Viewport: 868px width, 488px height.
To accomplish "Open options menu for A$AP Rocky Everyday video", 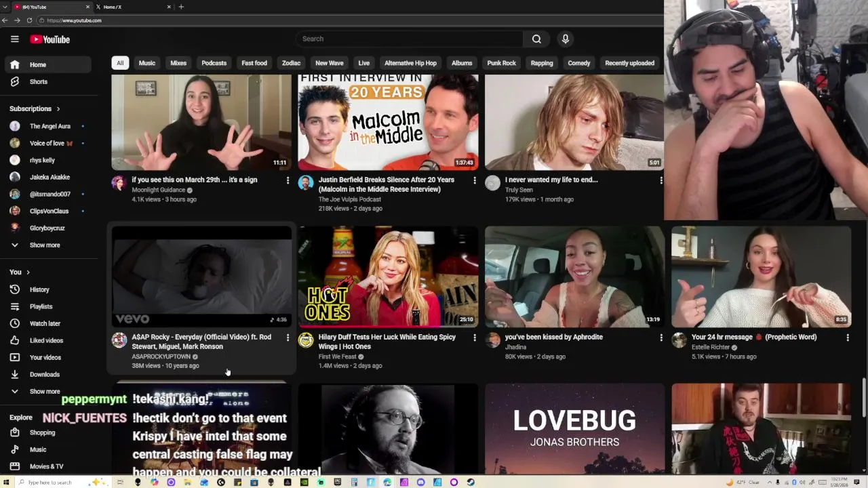I will [288, 338].
